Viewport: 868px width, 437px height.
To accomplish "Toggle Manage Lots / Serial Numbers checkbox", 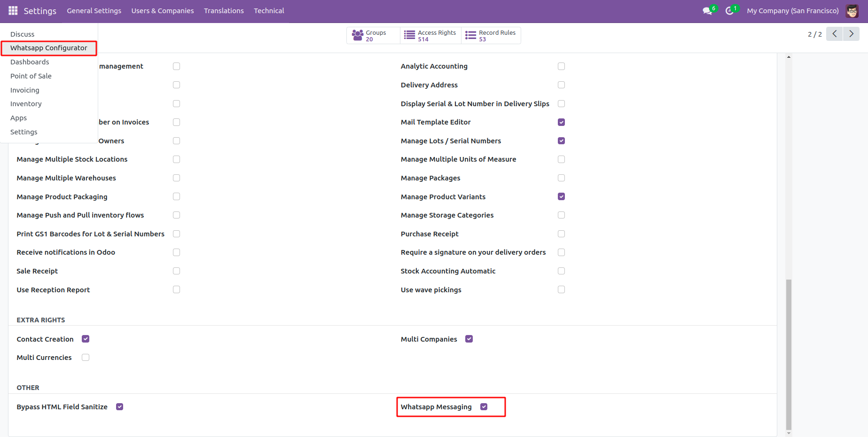I will coord(561,141).
